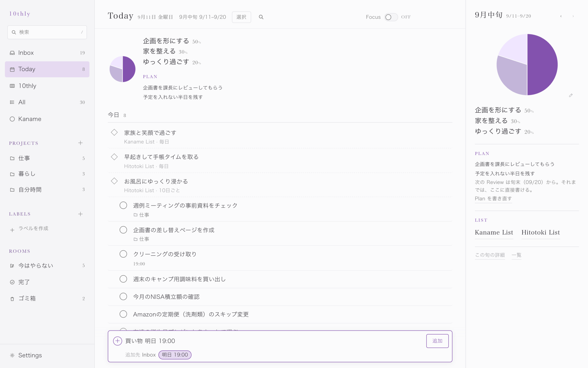Complete task 週末のキャンプ用調味料を買い出し
The width and height of the screenshot is (588, 368).
tap(123, 279)
